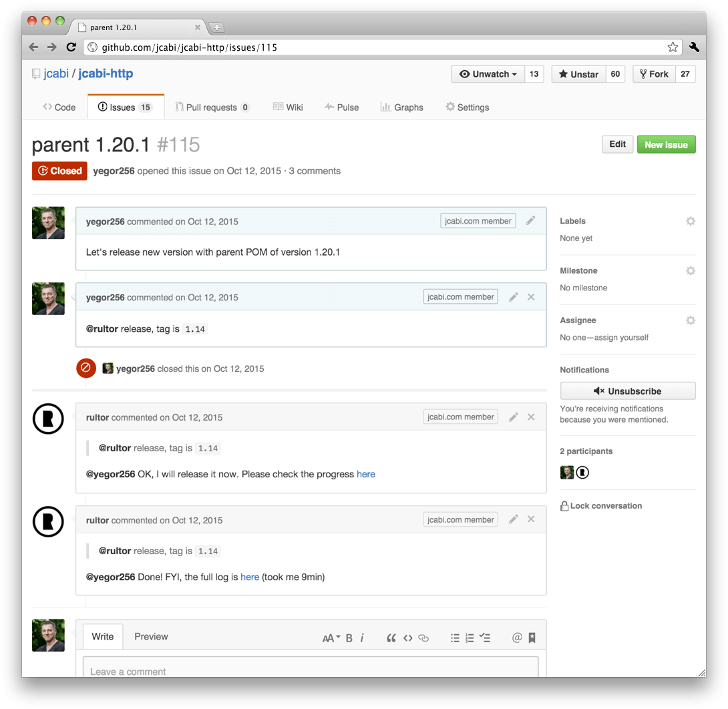Open the Wiki tab

(288, 107)
